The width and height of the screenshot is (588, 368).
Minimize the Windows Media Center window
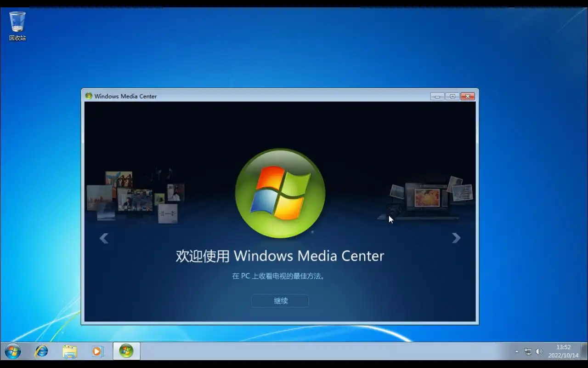tap(437, 96)
